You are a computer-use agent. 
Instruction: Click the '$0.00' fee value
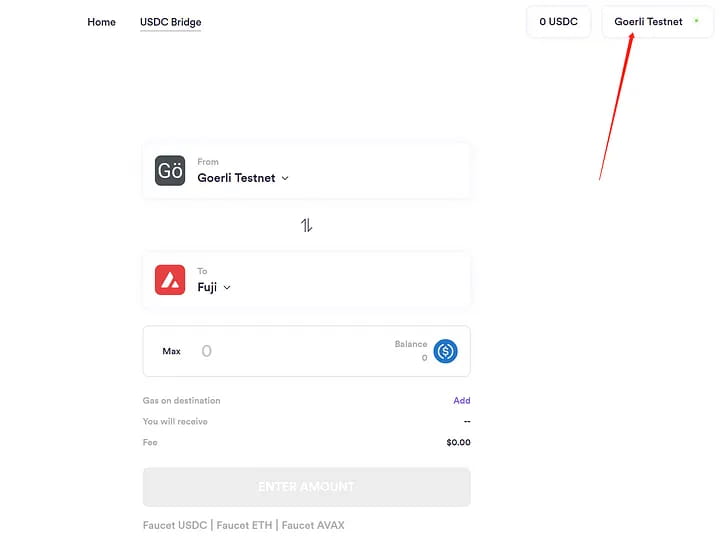tap(458, 442)
